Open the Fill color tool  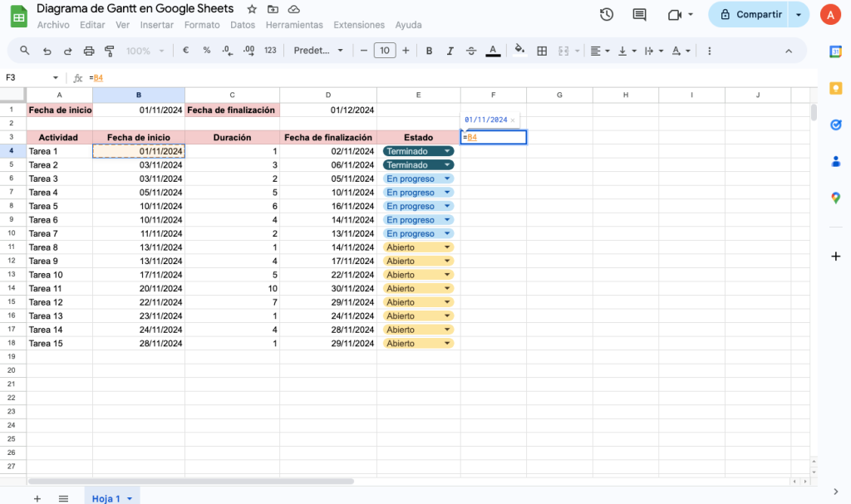coord(519,51)
